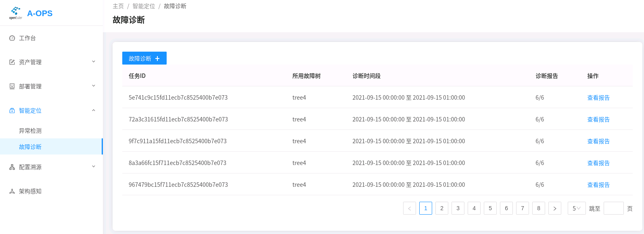
Task: Click the 架构感知 topology icon
Action: pyautogui.click(x=12, y=191)
